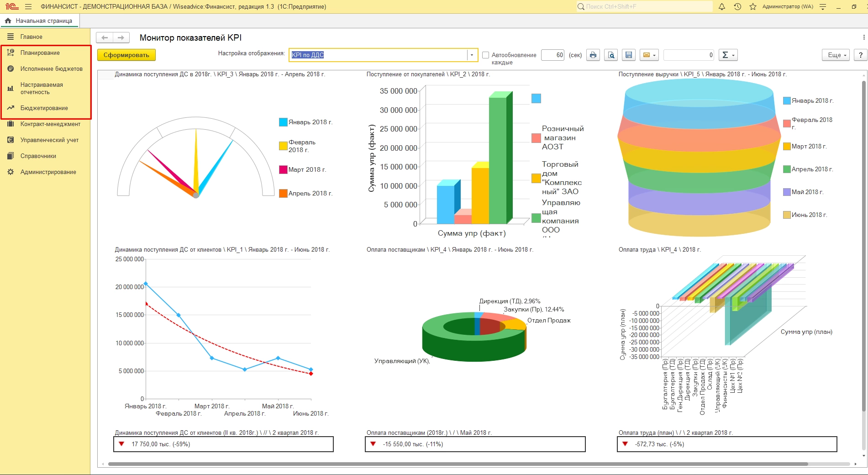868x475 pixels.
Task: Click the auto-refresh seconds input field
Action: [553, 55]
